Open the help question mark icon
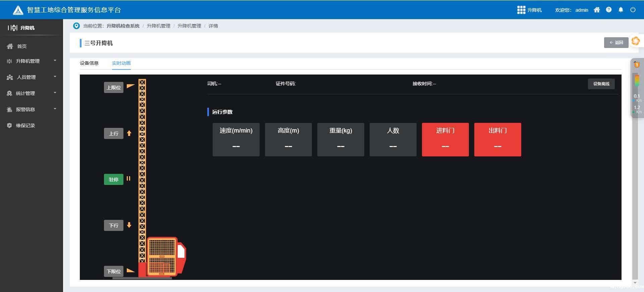Viewport: 644px width, 292px height. (609, 10)
